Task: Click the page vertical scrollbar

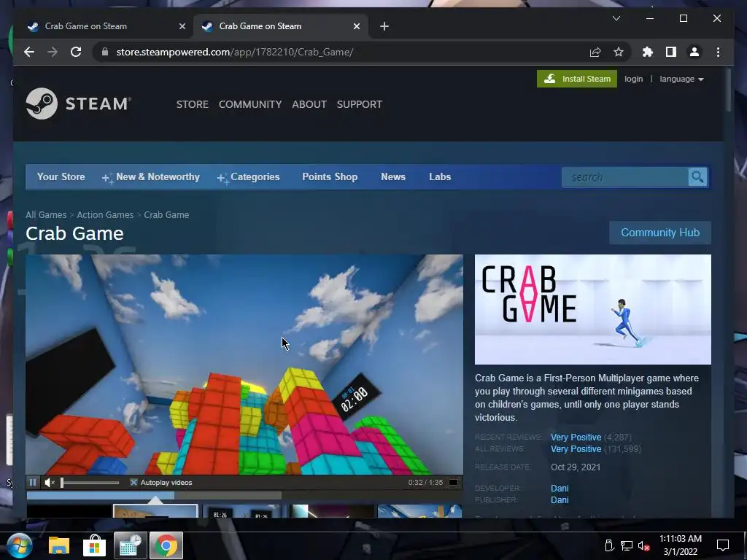Action: (x=729, y=90)
